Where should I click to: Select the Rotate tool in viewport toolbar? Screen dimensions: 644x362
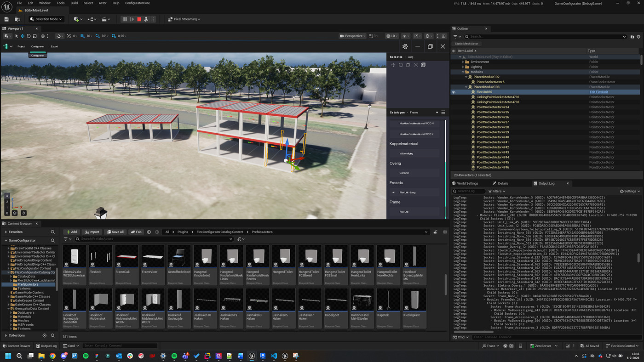tap(29, 36)
